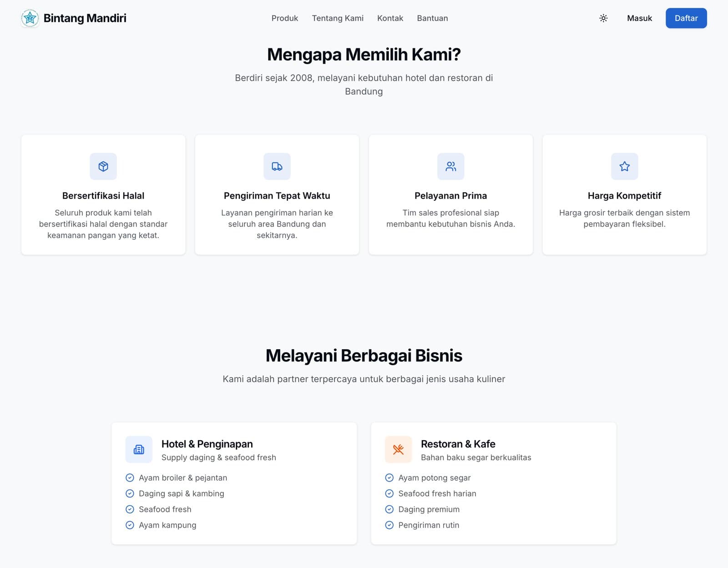The width and height of the screenshot is (728, 568).
Task: Click the Harga Kompetitif heading
Action: (625, 196)
